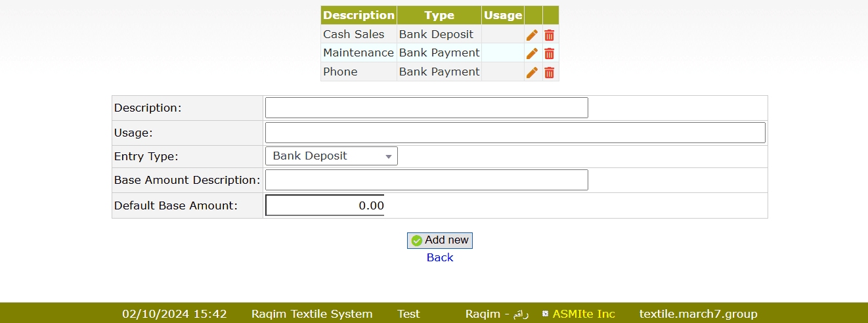
Task: Focus the Description input field
Action: pyautogui.click(x=426, y=108)
